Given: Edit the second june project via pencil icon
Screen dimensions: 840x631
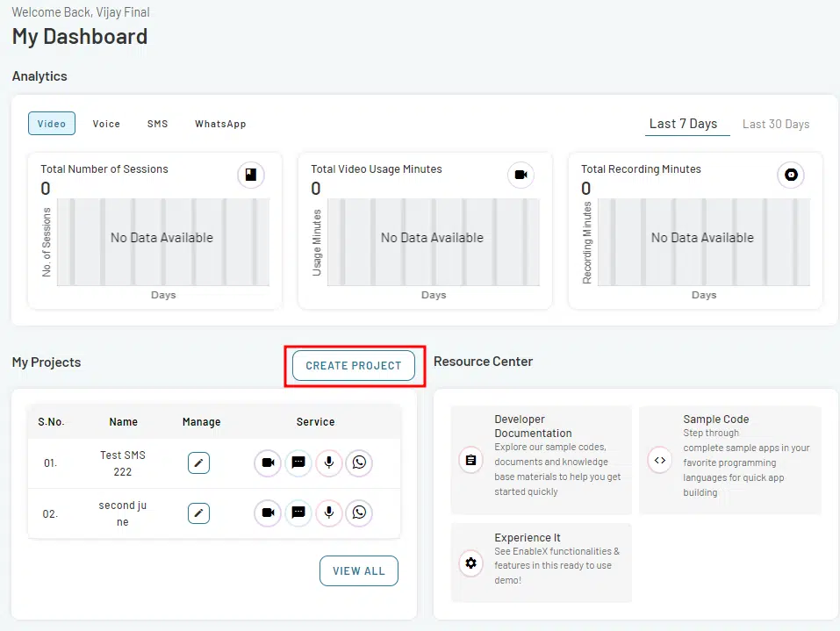Looking at the screenshot, I should (x=199, y=513).
